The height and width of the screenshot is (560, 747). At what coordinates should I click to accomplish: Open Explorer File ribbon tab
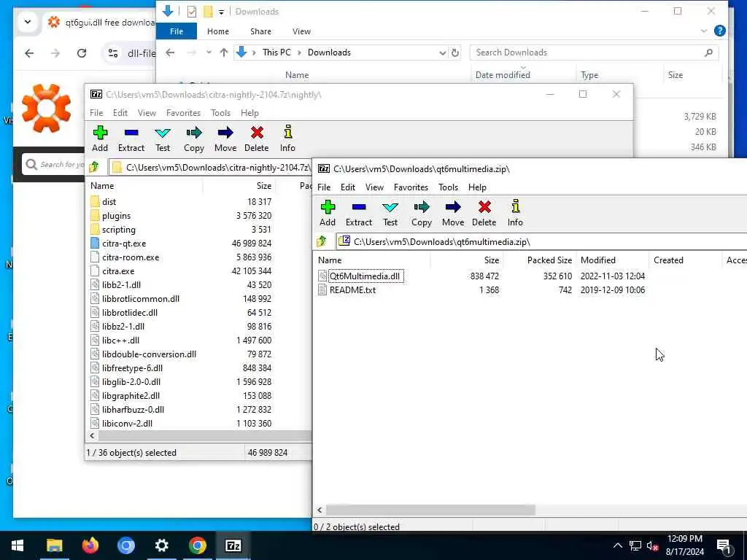(177, 31)
